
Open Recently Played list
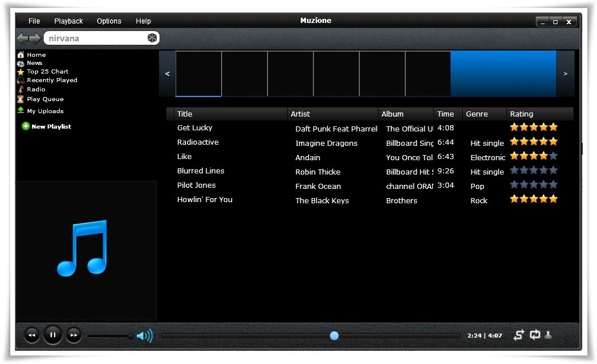point(52,80)
